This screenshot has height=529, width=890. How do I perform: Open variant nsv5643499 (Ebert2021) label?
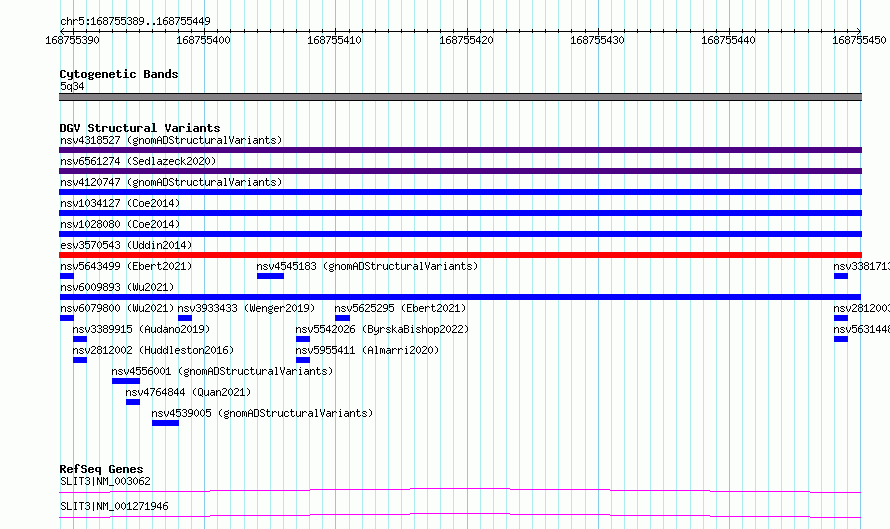point(126,266)
